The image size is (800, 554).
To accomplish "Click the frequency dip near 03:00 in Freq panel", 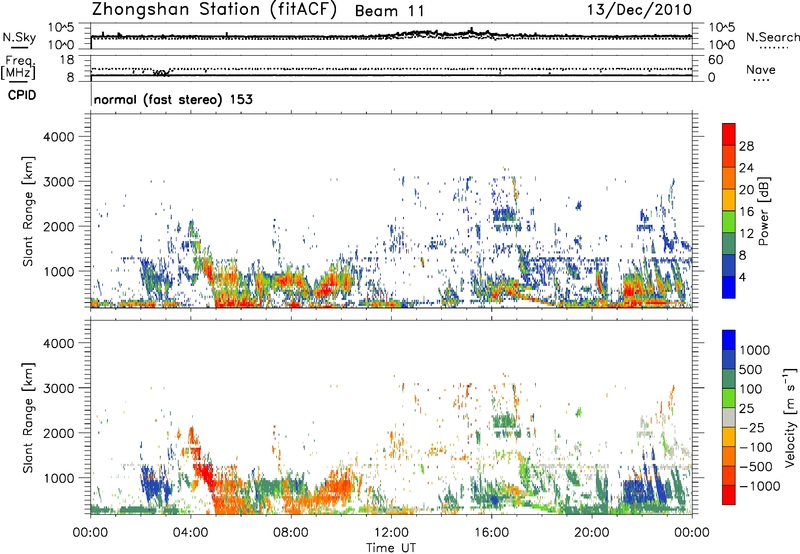I will (161, 72).
